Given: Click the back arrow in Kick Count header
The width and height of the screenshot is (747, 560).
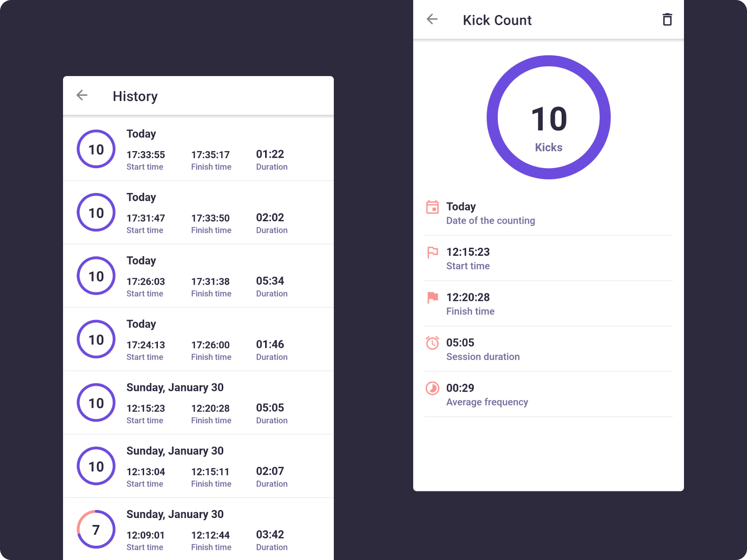Looking at the screenshot, I should (x=432, y=19).
